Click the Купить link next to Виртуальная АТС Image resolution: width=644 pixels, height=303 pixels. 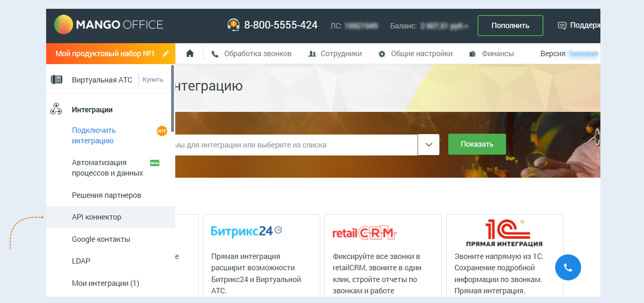click(x=153, y=80)
